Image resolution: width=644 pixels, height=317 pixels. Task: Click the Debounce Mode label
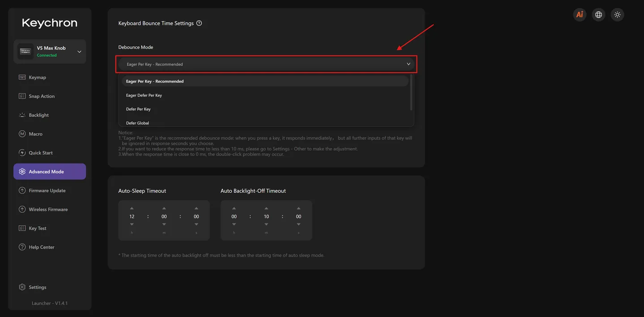tap(136, 47)
